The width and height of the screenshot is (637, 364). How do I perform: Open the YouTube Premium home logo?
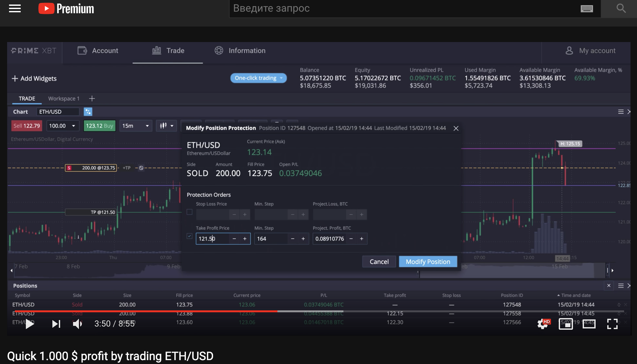coord(66,8)
